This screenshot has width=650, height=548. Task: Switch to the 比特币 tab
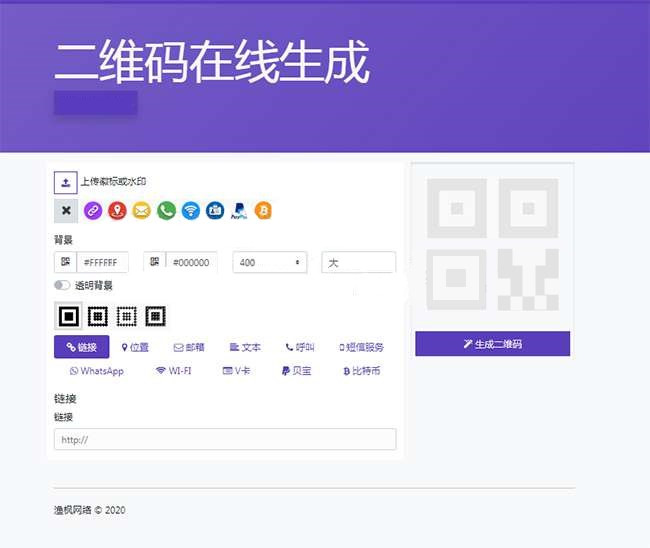click(361, 371)
